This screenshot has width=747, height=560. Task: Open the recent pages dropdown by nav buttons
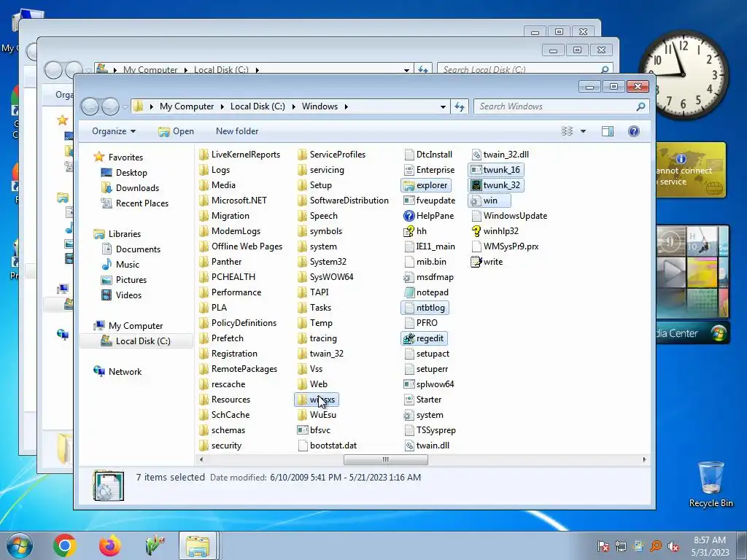pos(125,107)
